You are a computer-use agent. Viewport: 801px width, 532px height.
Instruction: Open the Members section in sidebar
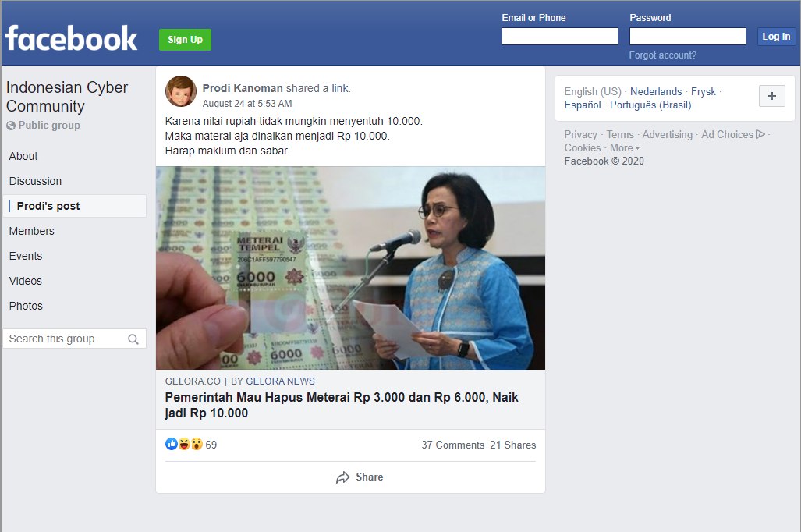pyautogui.click(x=32, y=231)
